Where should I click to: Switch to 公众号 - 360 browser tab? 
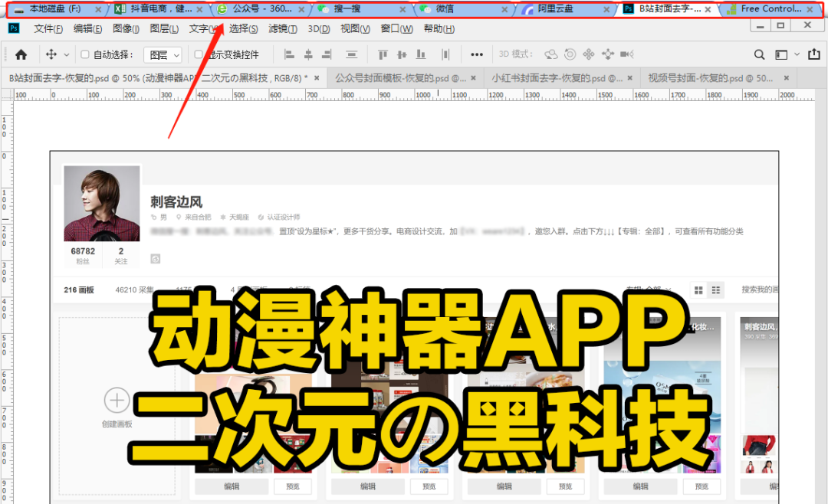click(x=260, y=9)
